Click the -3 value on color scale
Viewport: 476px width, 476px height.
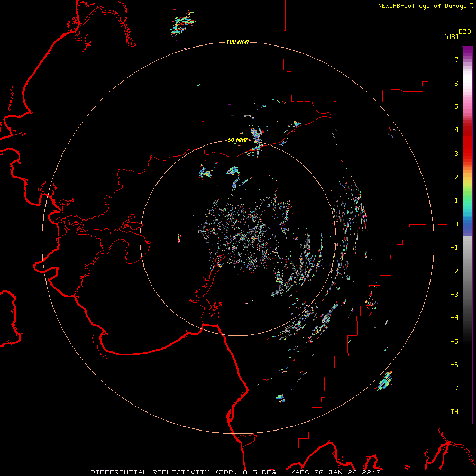[454, 295]
